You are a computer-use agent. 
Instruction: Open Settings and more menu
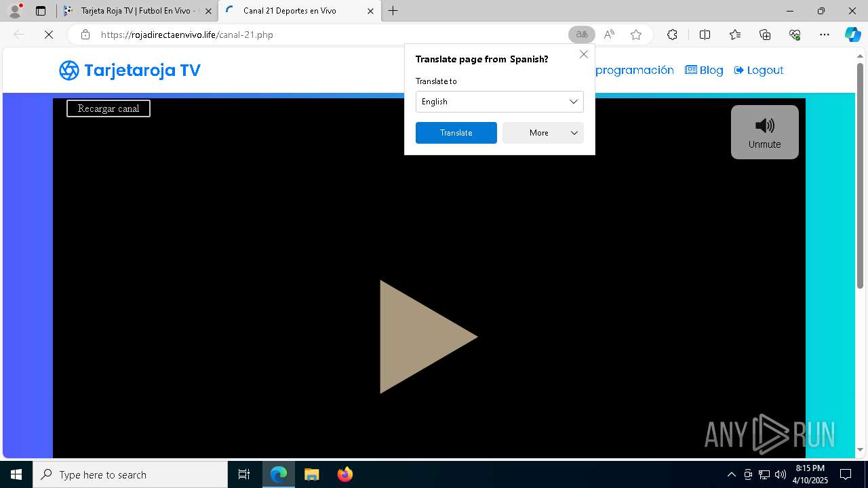[x=825, y=35]
